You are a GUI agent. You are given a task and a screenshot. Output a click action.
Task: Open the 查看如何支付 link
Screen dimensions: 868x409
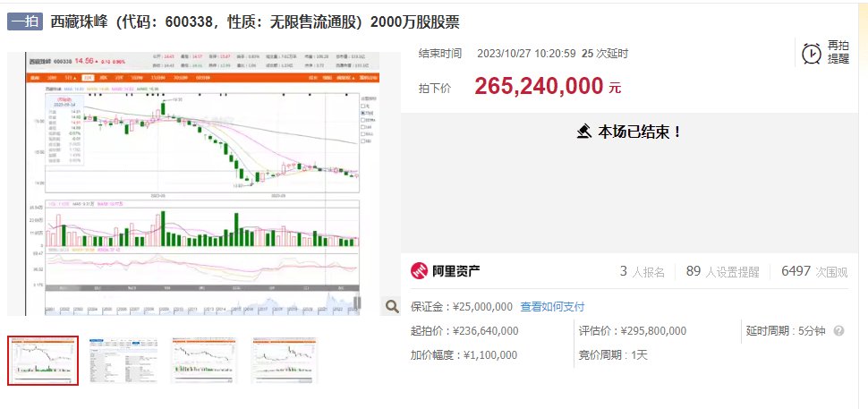(552, 307)
